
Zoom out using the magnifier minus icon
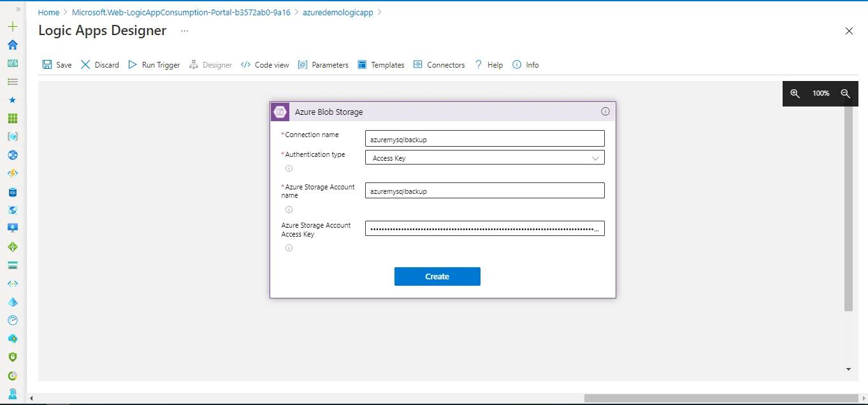(846, 93)
